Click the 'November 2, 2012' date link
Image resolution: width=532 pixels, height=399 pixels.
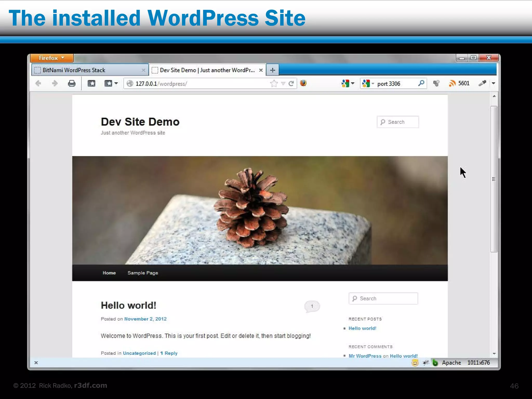click(145, 319)
